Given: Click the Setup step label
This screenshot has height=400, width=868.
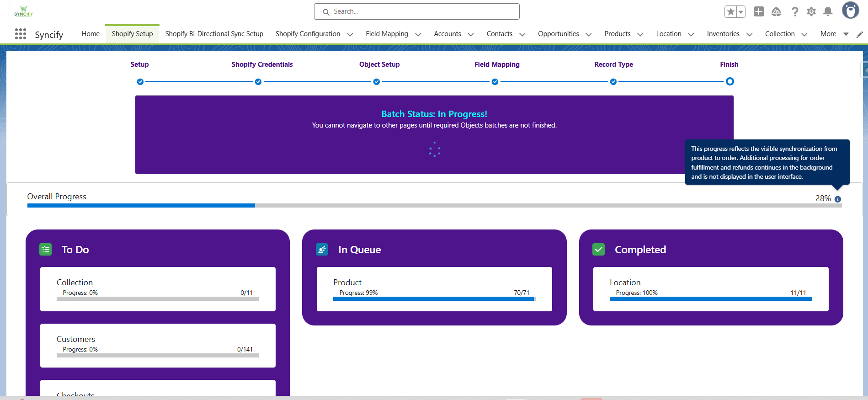Looking at the screenshot, I should click(139, 64).
